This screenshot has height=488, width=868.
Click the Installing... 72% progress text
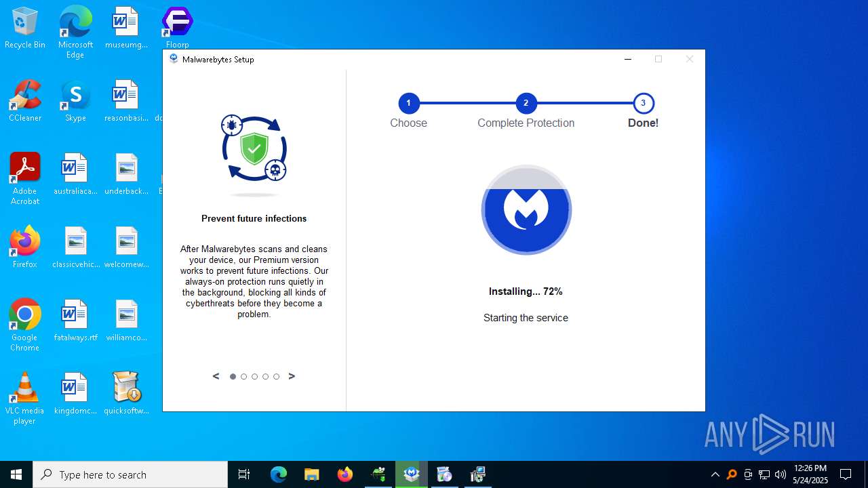point(526,291)
